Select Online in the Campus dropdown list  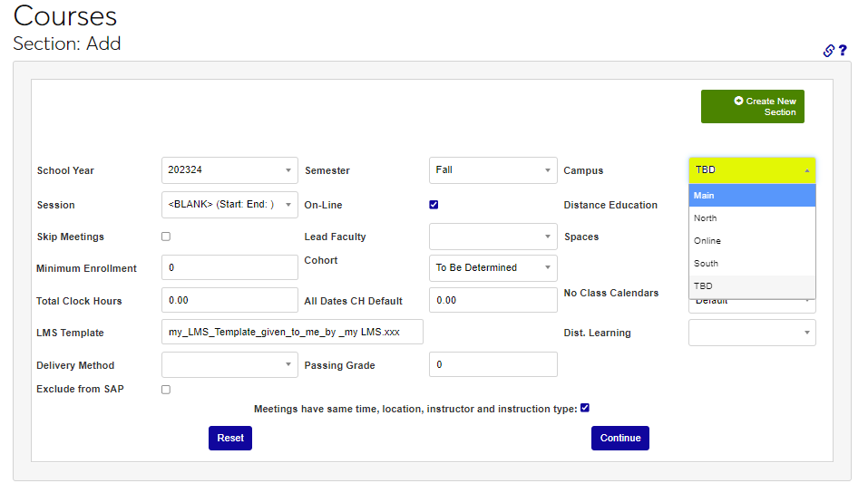(x=752, y=241)
